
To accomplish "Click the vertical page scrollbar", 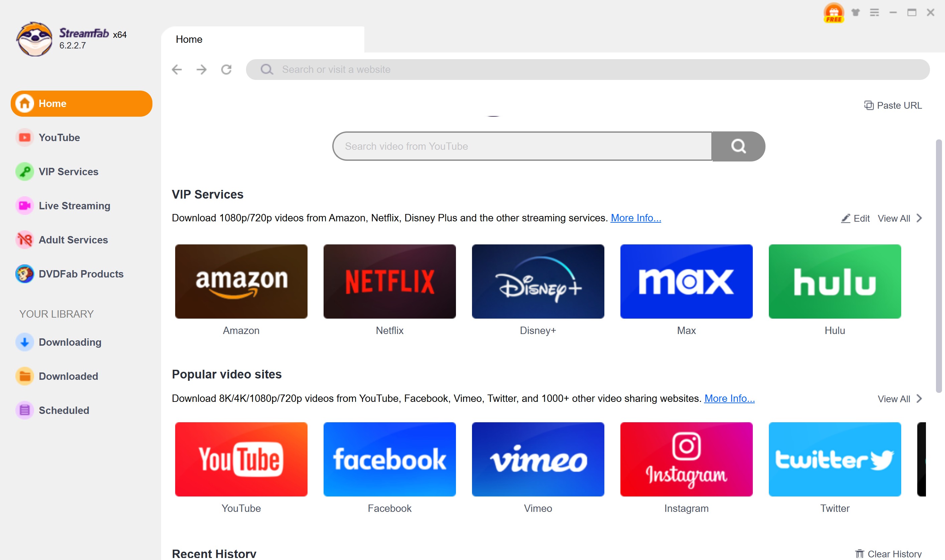I will point(938,266).
